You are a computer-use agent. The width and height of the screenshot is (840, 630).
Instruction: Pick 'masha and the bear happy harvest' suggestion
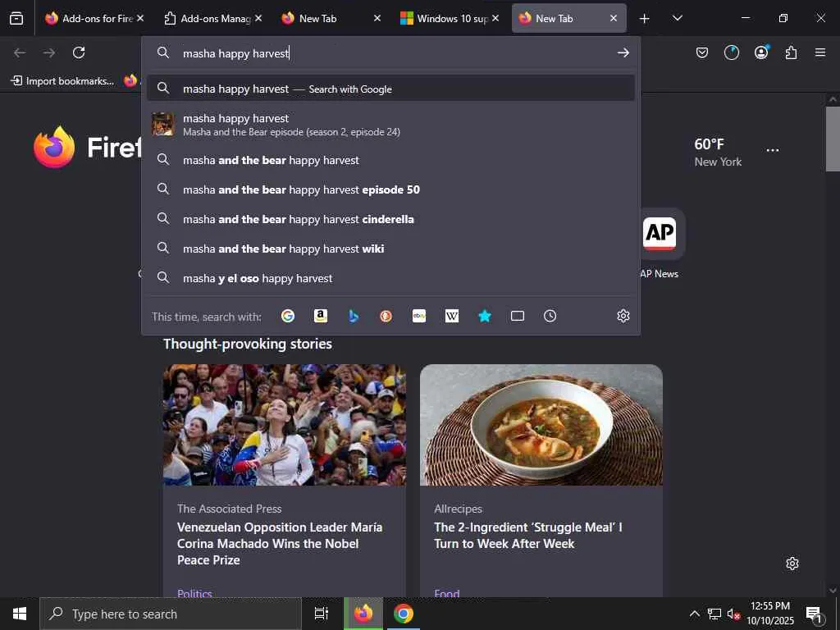coord(391,160)
